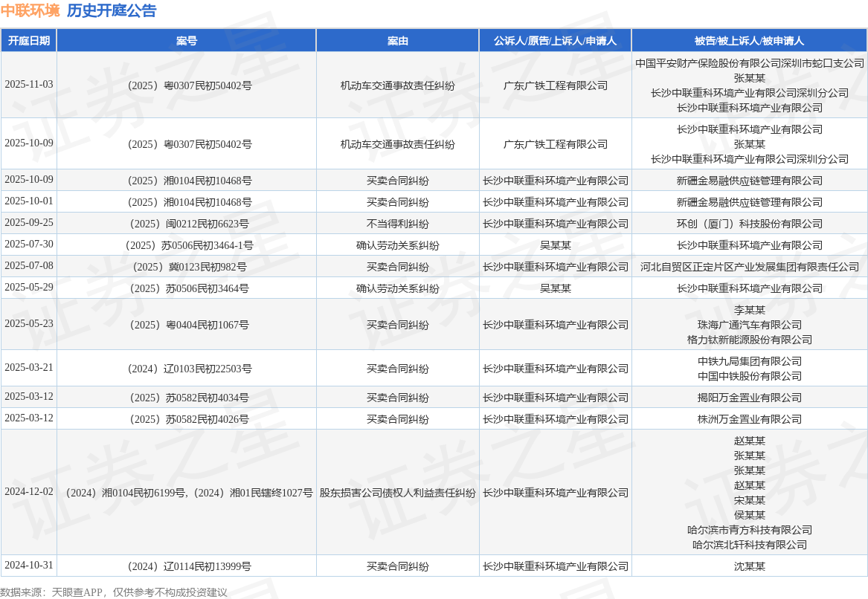Select date cell 2025-05-29

coord(29,288)
